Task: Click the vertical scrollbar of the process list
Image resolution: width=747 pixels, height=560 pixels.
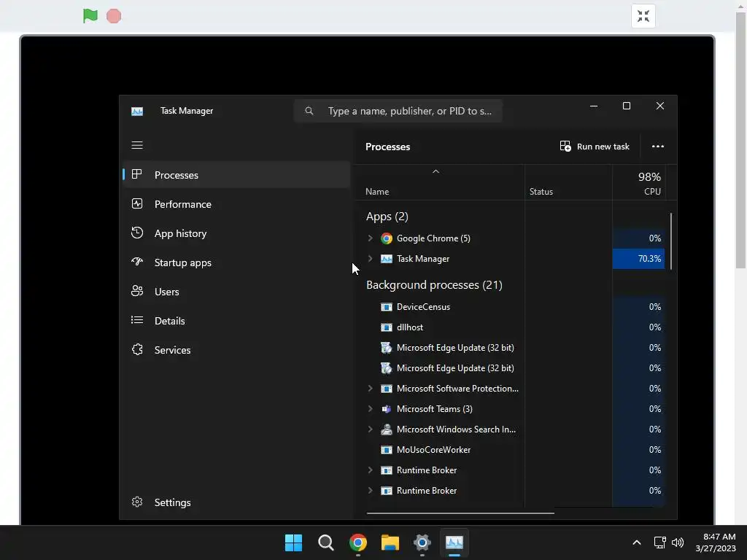Action: (x=671, y=241)
